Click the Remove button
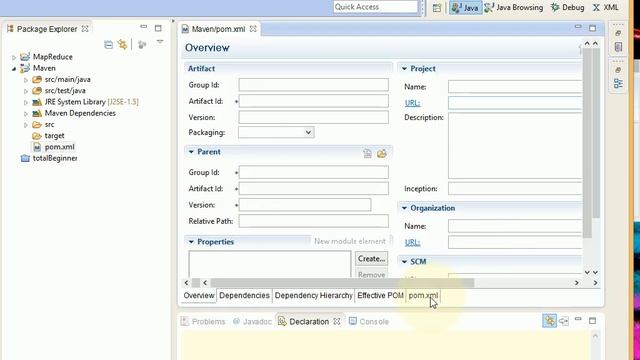Viewport: 640px width, 360px height. [x=371, y=275]
